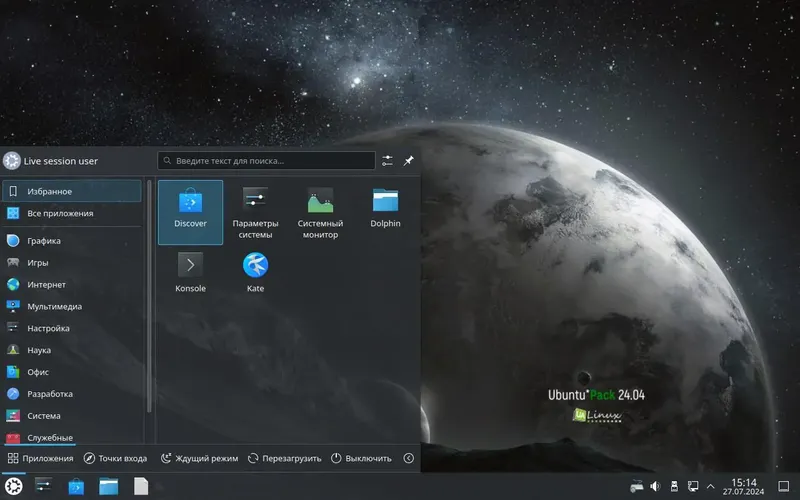Open System Settings from taskbar
Image resolution: width=800 pixels, height=500 pixels.
pos(43,486)
